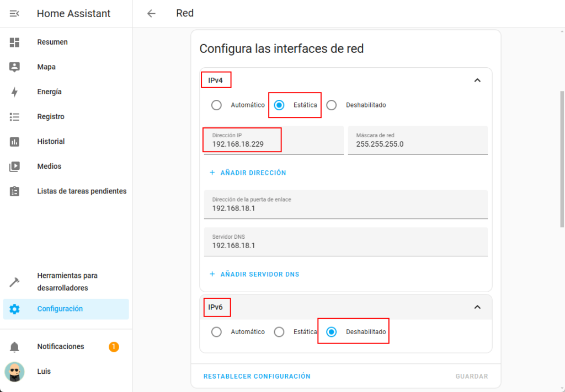
Task: Click the Historial chart icon
Action: point(14,142)
